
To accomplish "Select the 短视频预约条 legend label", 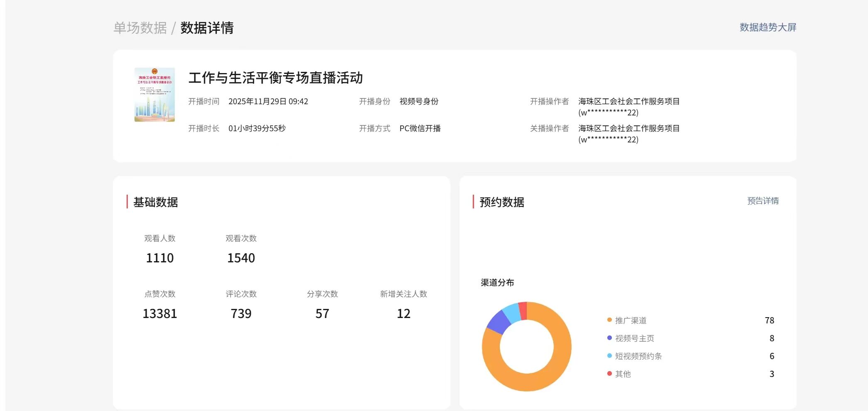I will (638, 356).
